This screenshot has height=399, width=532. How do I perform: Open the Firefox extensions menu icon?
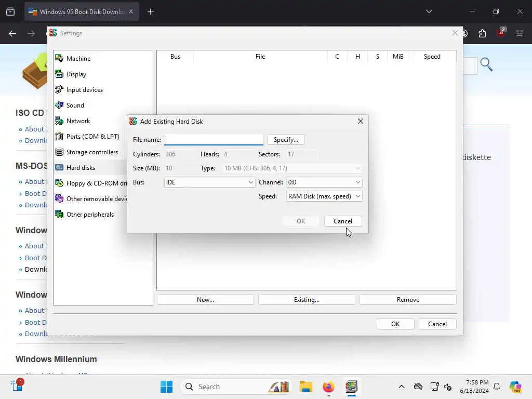(x=482, y=33)
